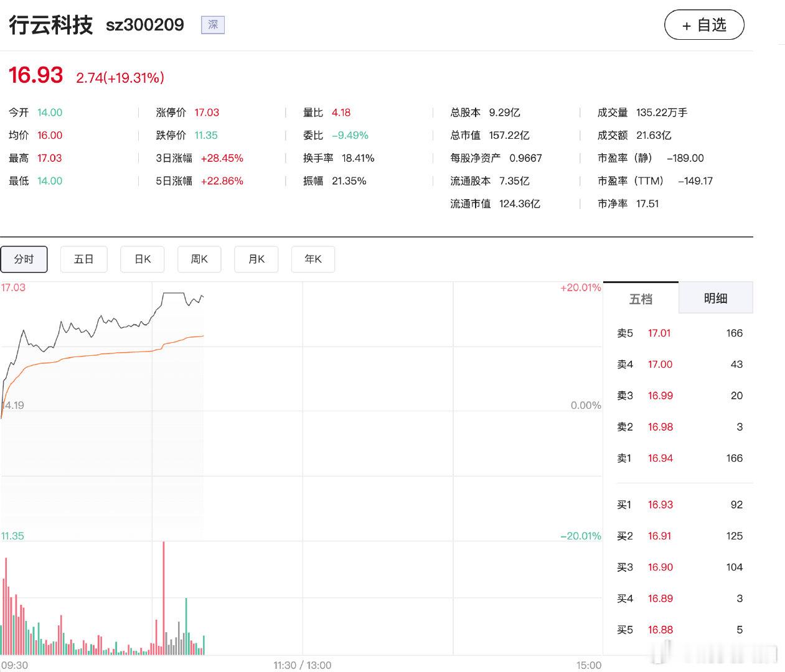Click the 买3 price 16.90
The width and height of the screenshot is (785, 672).
[660, 567]
